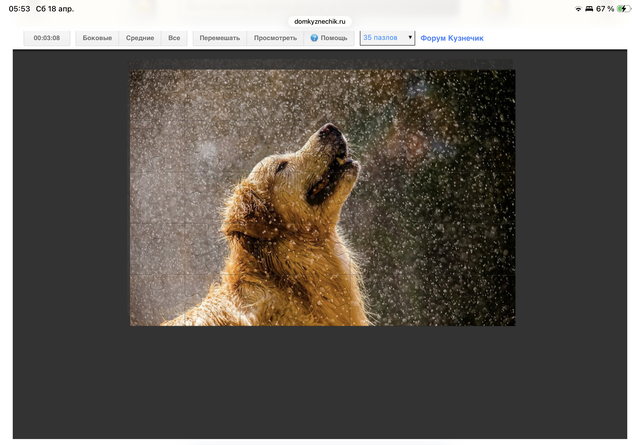Click the 00:03:08 puzzle timer
Viewport: 640px width, 445px height.
point(47,38)
